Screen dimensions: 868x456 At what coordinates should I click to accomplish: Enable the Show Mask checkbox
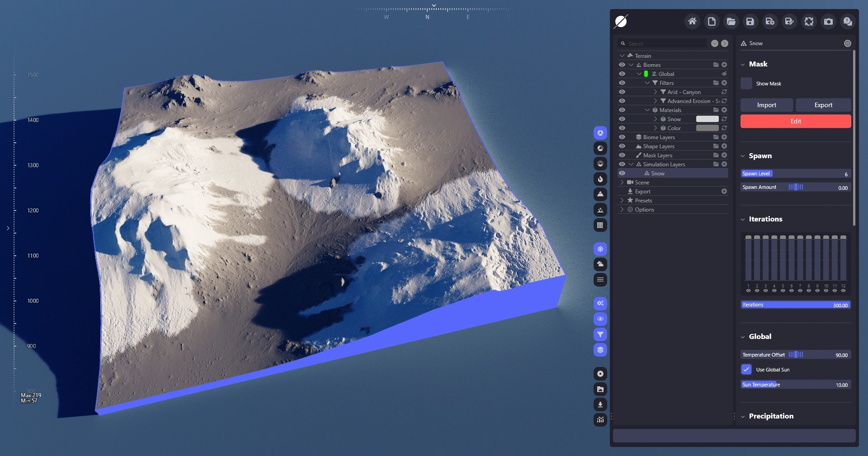click(746, 84)
